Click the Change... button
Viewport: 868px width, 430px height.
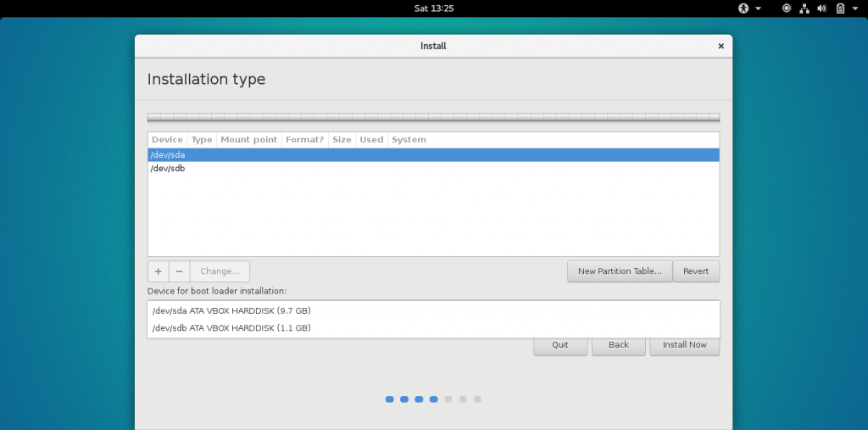[220, 271]
